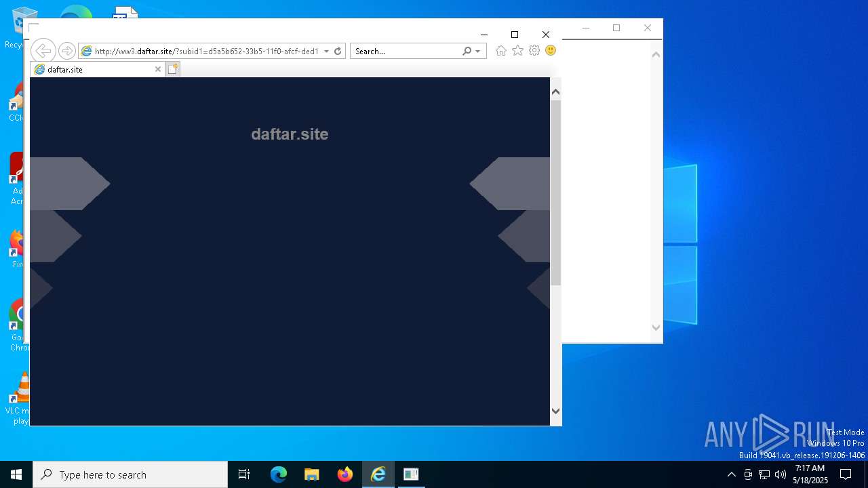Click the smiley feedback icon
Viewport: 868px width, 488px height.
click(551, 51)
